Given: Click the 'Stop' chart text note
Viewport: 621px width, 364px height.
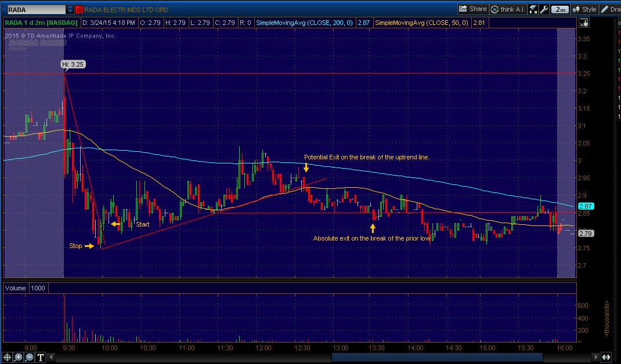Looking at the screenshot, I should click(75, 246).
